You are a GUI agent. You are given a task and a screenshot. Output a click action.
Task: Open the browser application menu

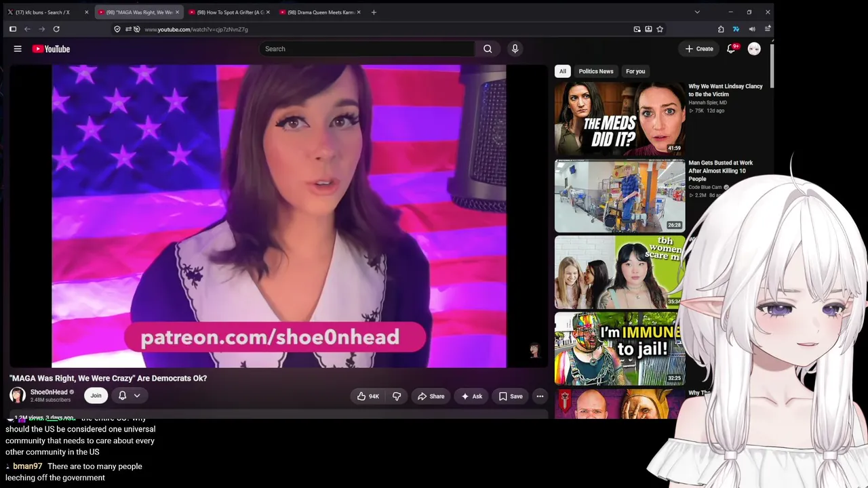click(768, 29)
